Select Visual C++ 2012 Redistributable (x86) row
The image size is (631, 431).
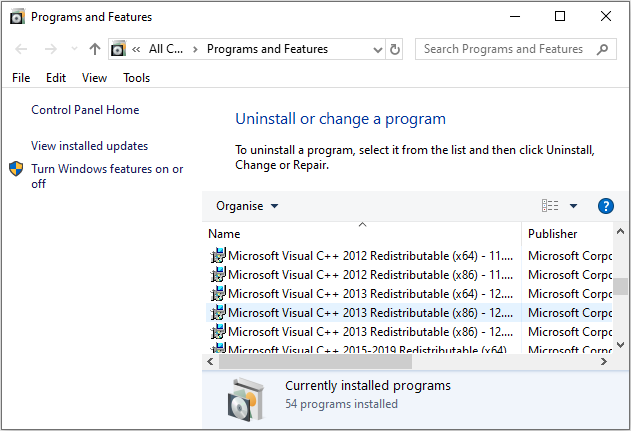409,275
